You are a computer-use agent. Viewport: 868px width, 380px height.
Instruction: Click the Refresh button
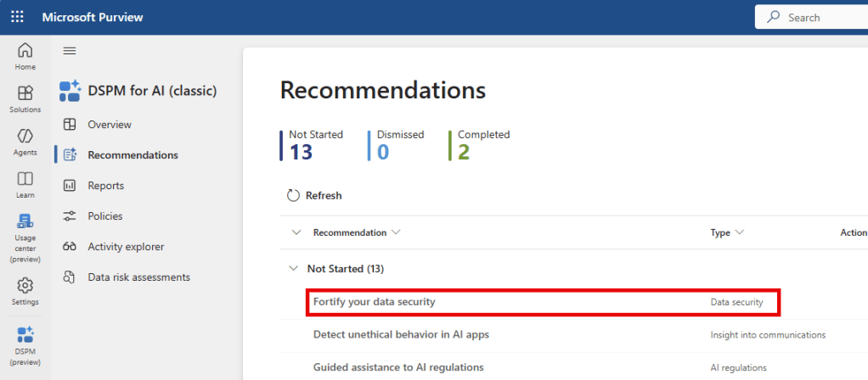315,196
